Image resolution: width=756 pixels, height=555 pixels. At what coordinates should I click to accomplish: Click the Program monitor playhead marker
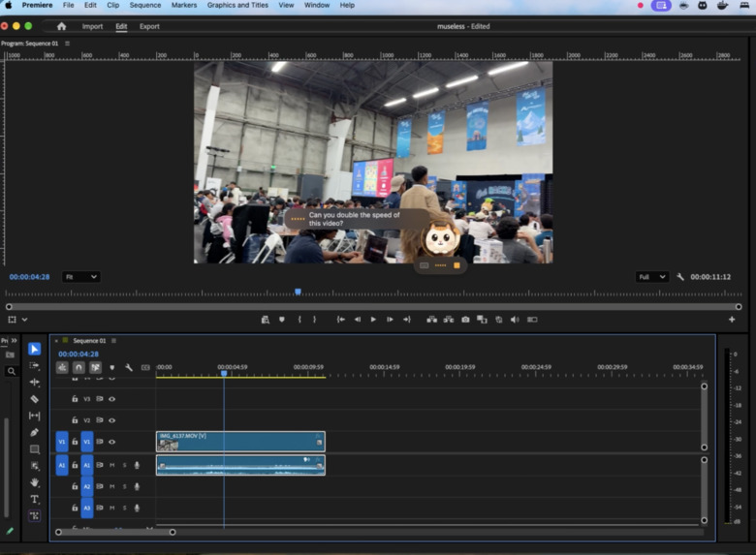(298, 292)
